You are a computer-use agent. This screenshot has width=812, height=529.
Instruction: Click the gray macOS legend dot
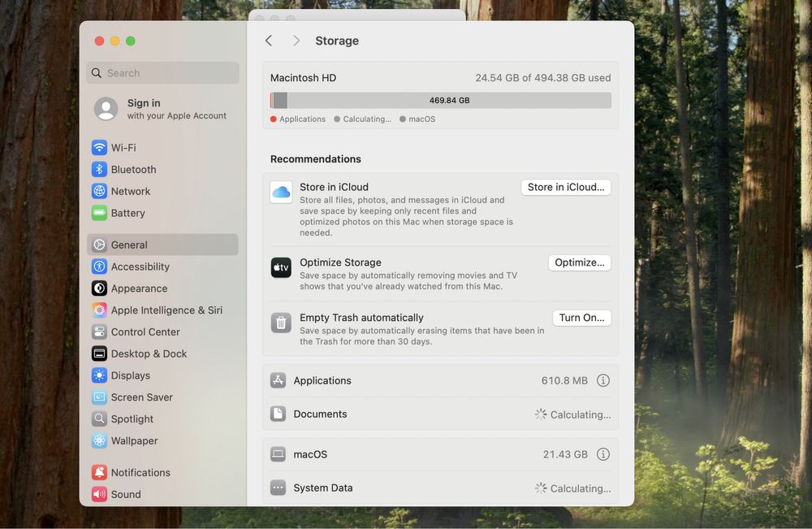403,119
